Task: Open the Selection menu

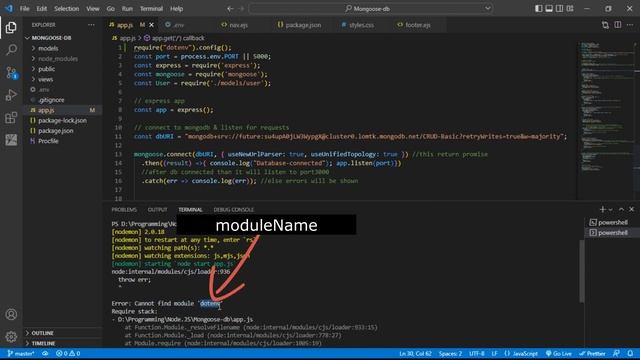Action: (x=67, y=9)
